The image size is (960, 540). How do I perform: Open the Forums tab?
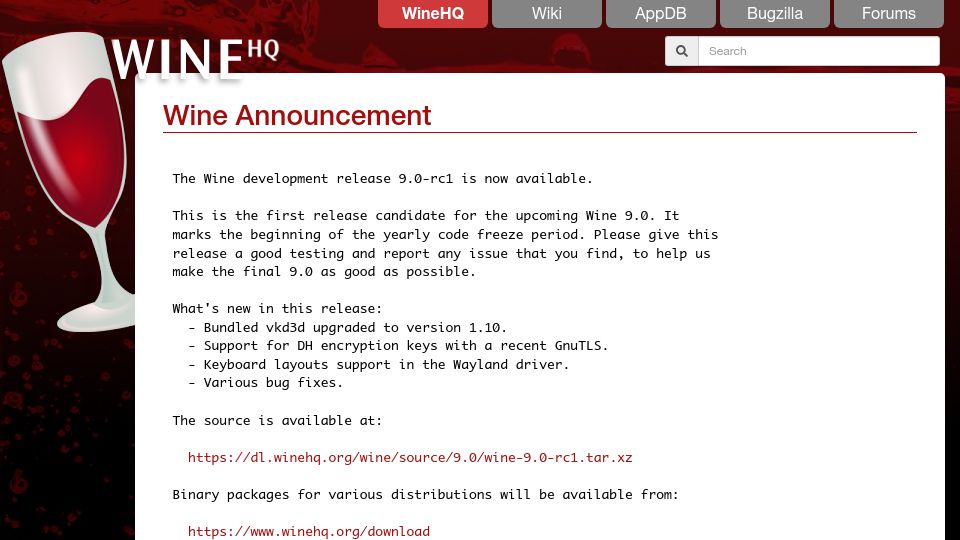(x=888, y=13)
